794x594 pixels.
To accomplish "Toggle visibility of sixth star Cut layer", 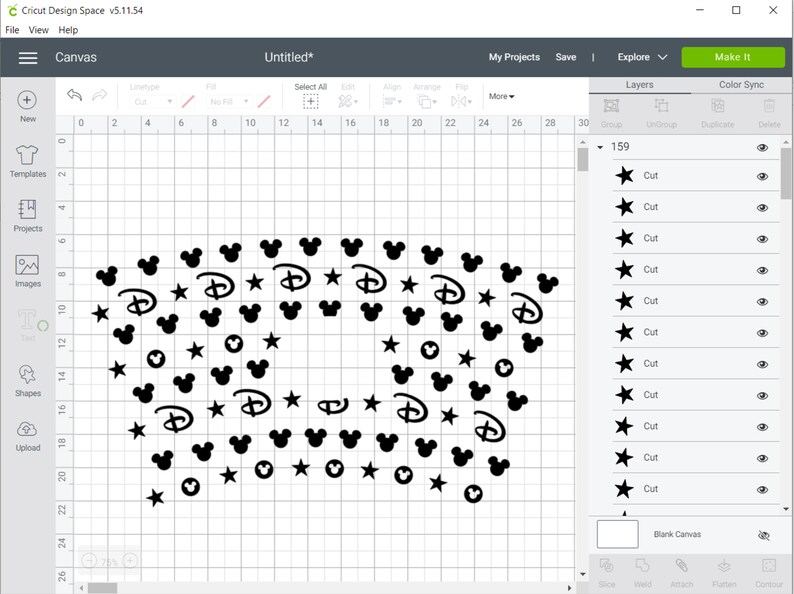I will click(x=762, y=333).
